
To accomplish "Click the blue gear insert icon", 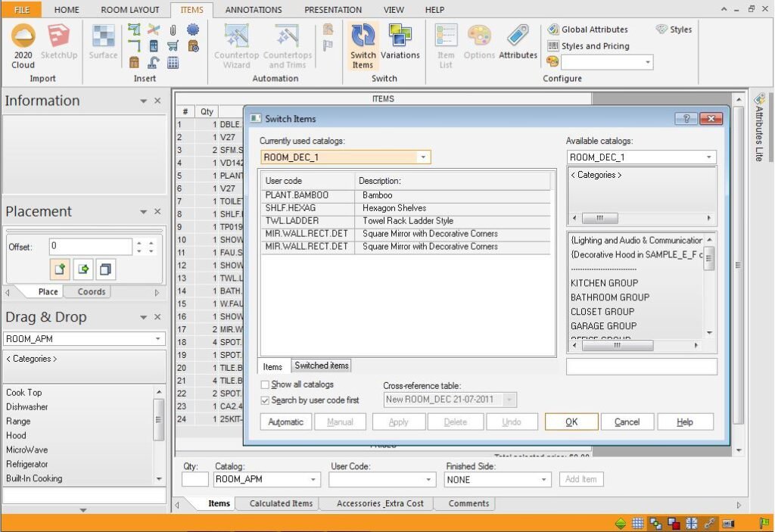I will coord(193,30).
